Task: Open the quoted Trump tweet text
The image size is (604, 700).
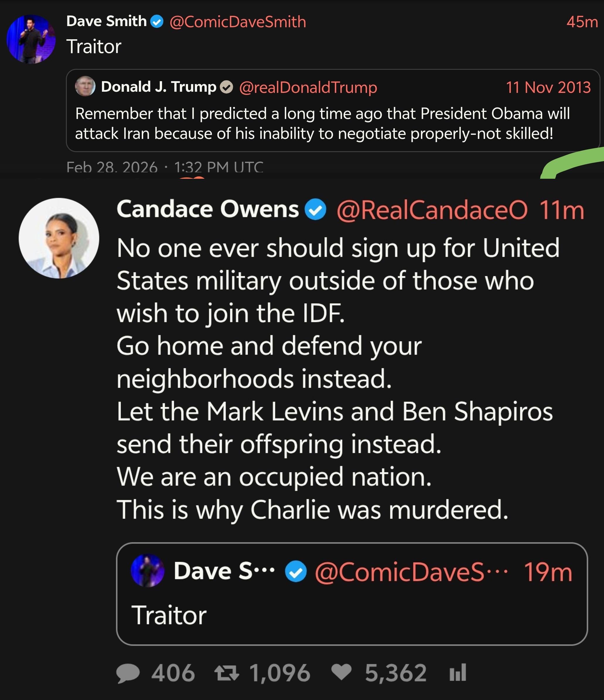Action: click(322, 124)
